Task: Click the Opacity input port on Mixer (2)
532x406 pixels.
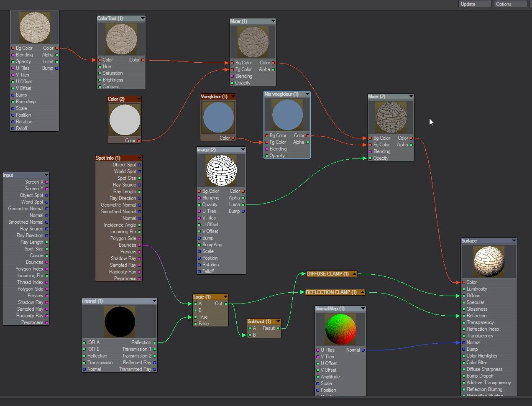Action: pos(370,158)
